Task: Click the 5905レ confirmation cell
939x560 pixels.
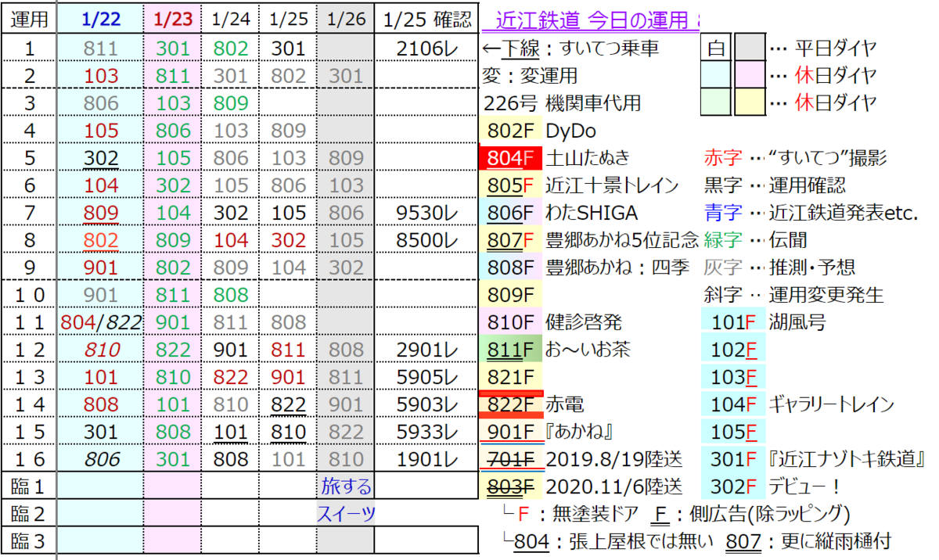Action: point(427,377)
